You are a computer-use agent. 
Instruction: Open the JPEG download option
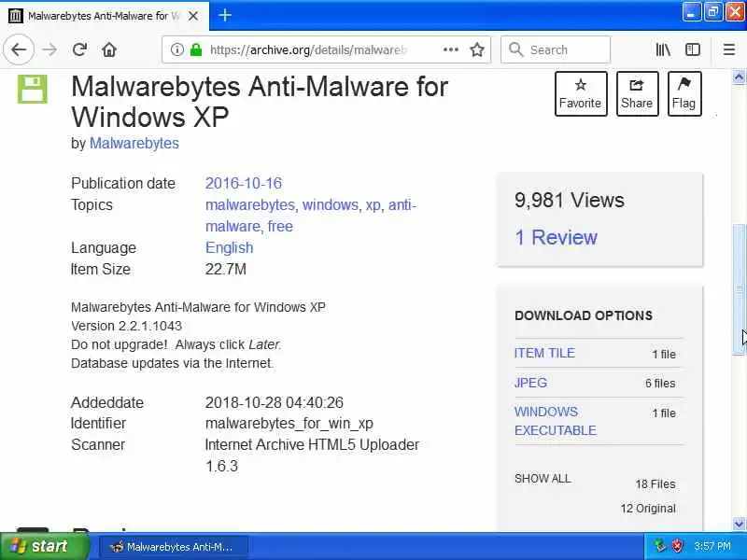pyautogui.click(x=530, y=383)
